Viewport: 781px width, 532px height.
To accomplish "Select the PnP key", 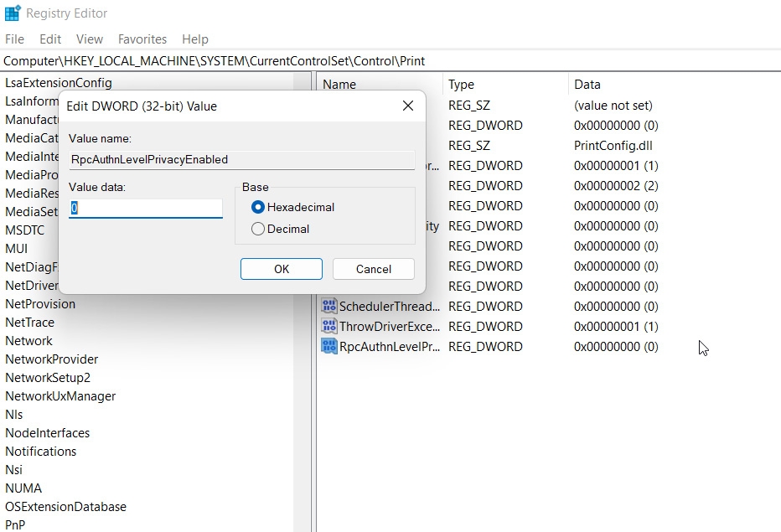I will point(15,525).
